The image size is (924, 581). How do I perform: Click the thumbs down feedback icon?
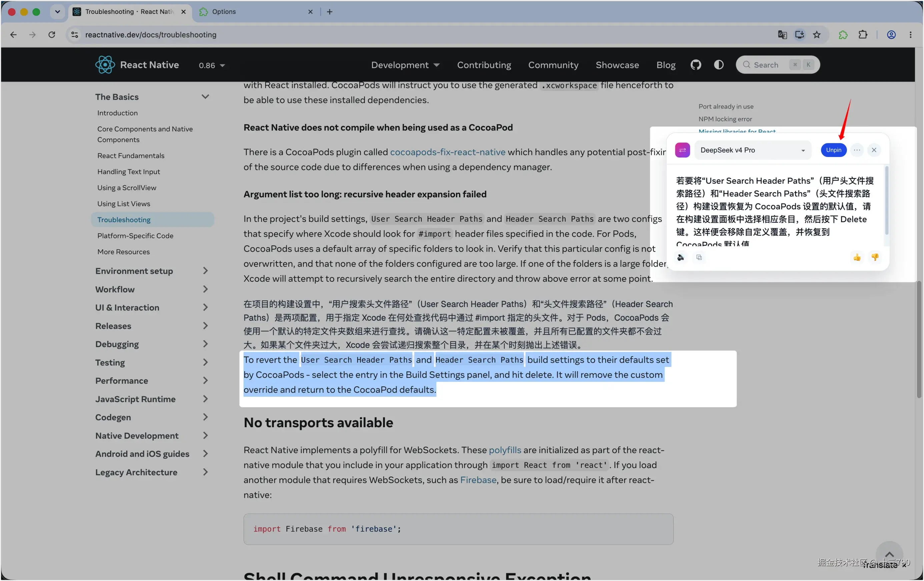875,257
